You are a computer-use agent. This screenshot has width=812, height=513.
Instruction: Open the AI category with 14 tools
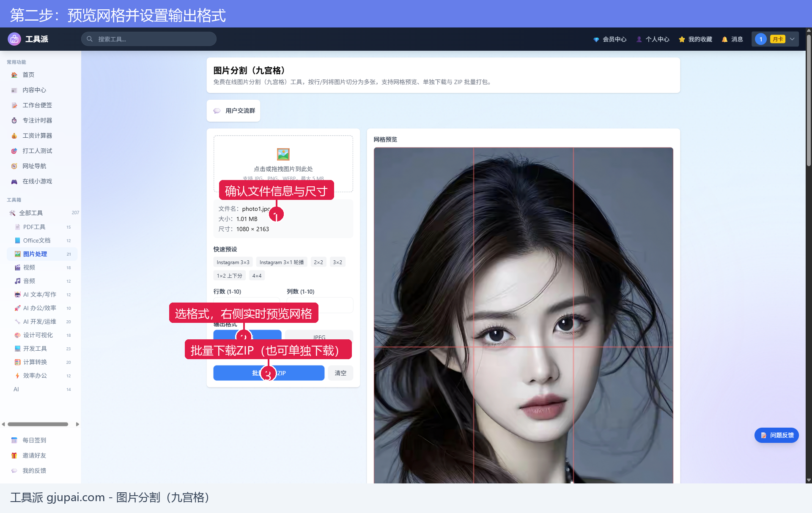tap(42, 389)
